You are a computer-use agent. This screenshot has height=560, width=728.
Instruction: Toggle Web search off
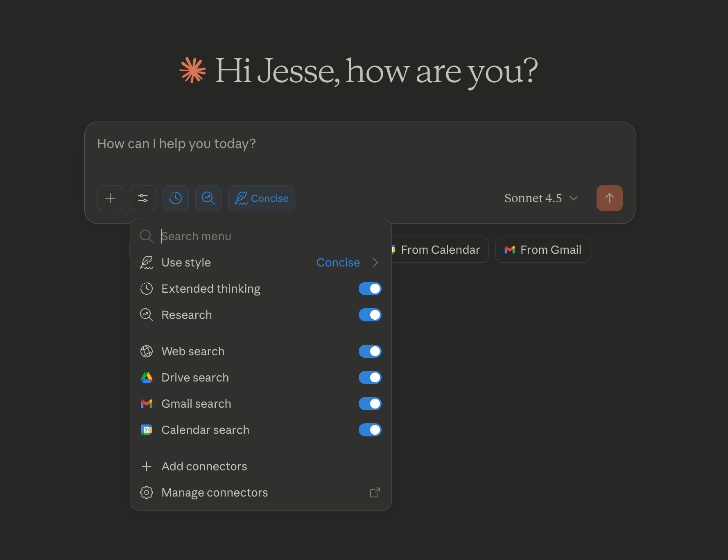370,351
